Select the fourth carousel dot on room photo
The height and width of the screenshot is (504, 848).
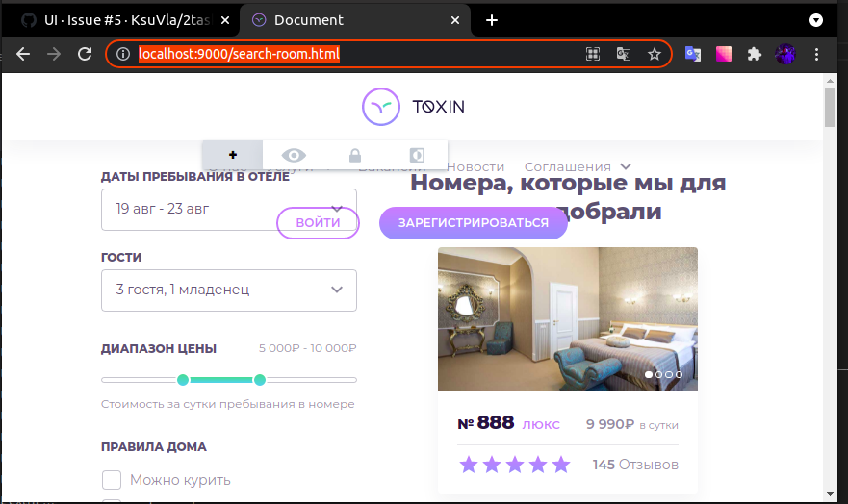[680, 374]
